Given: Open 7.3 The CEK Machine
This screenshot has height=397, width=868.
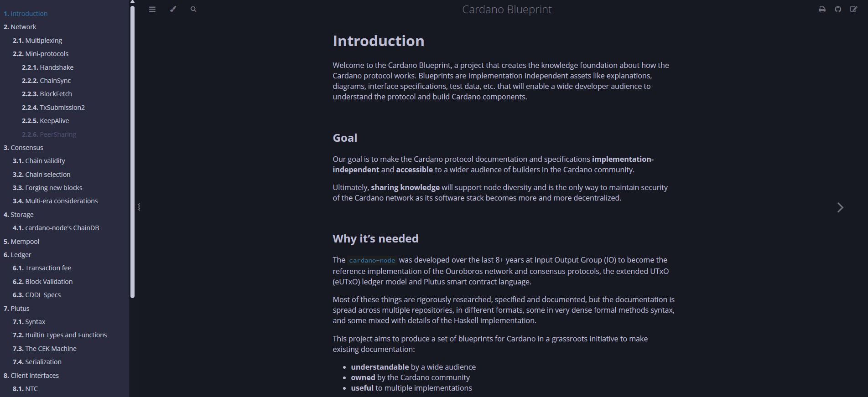Looking at the screenshot, I should (45, 349).
